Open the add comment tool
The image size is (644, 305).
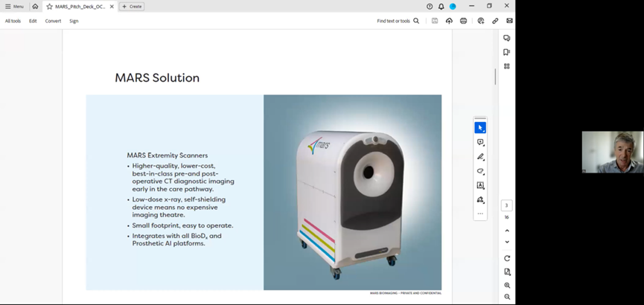click(x=480, y=142)
